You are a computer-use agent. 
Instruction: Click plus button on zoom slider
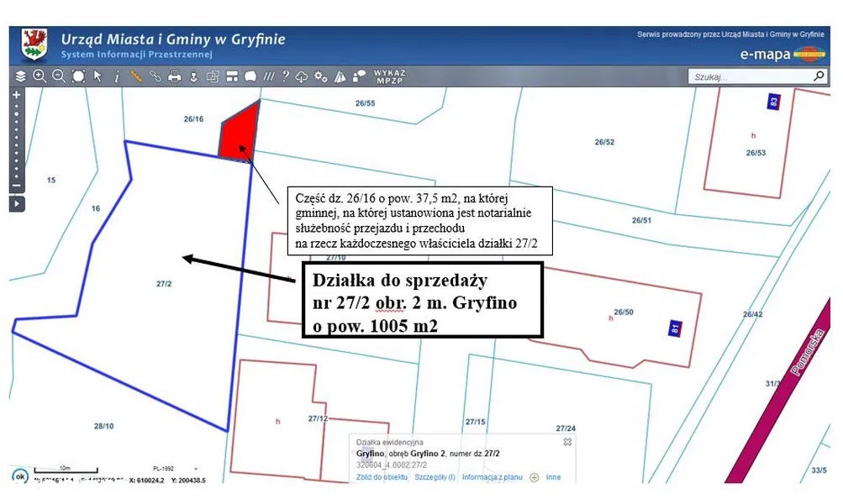click(x=16, y=95)
